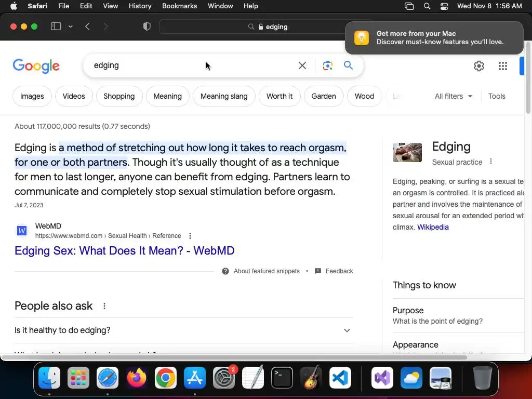Viewport: 532px width, 399px height.
Task: Launch Visual Studio Code from the Dock
Action: pos(340,378)
